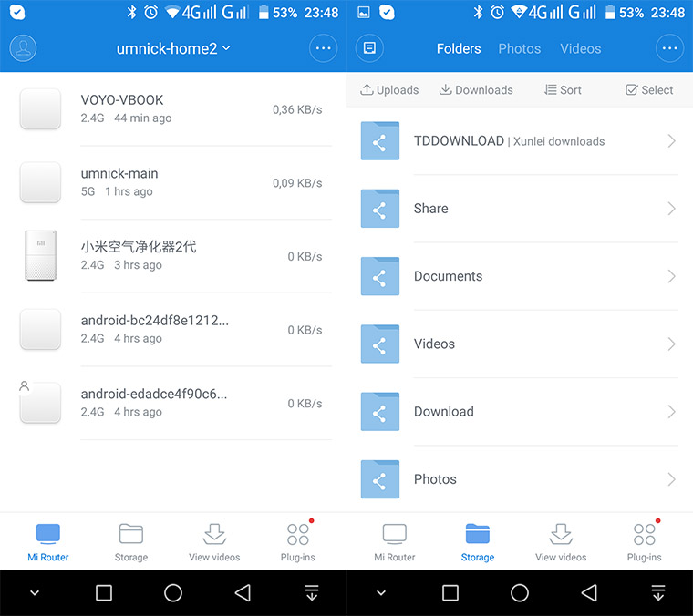The width and height of the screenshot is (693, 616).
Task: Open the Download folder icon
Action: click(x=380, y=412)
